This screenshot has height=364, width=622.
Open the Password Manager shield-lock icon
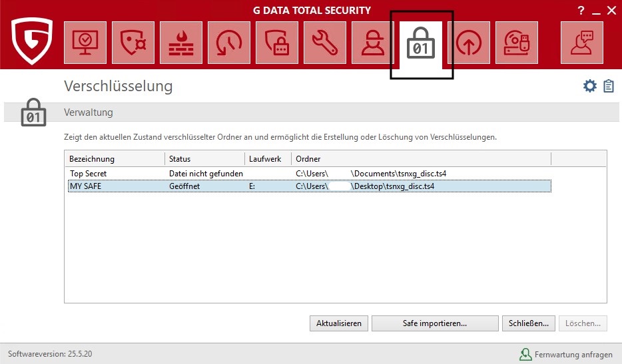click(277, 43)
